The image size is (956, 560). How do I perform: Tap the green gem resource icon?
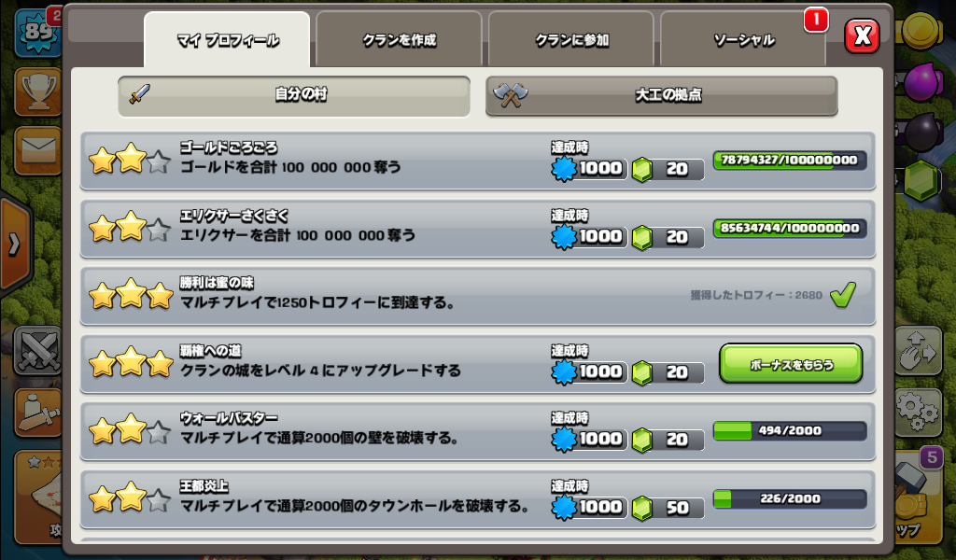[921, 181]
